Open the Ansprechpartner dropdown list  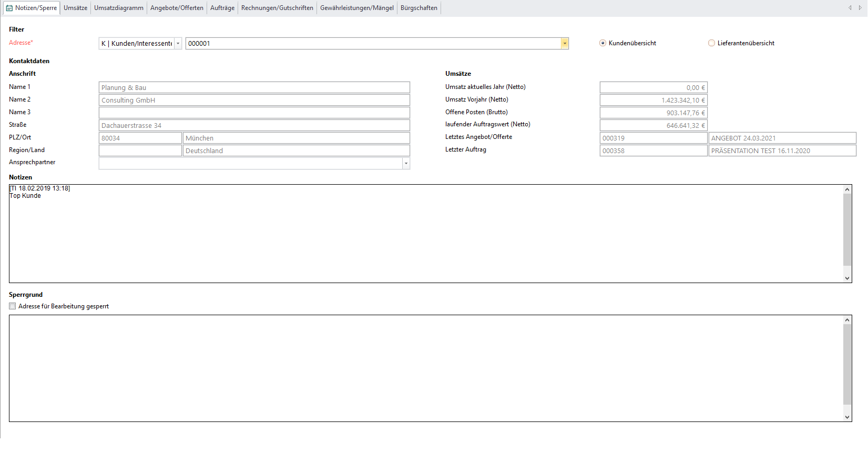pos(406,164)
